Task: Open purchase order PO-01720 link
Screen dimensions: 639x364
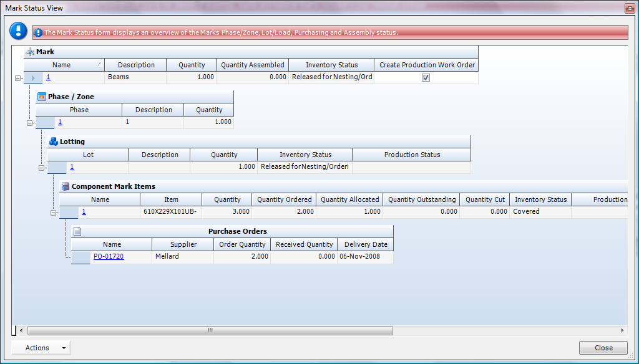Action: [108, 256]
